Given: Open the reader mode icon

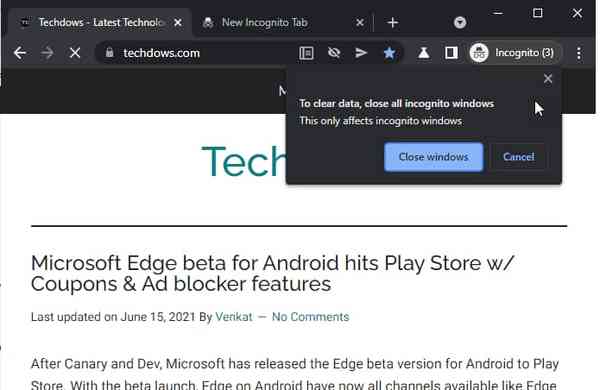Looking at the screenshot, I should [306, 53].
